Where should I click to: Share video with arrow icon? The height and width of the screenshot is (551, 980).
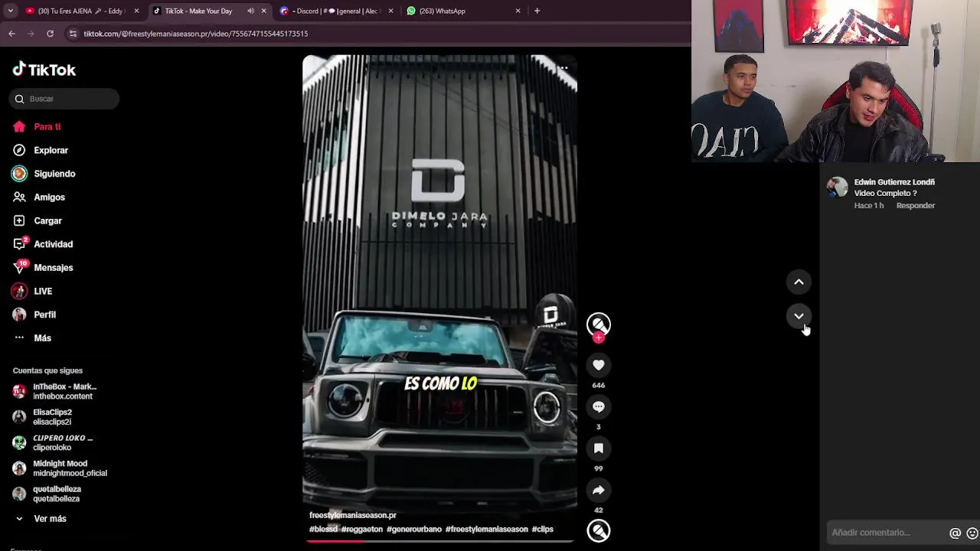(x=599, y=490)
